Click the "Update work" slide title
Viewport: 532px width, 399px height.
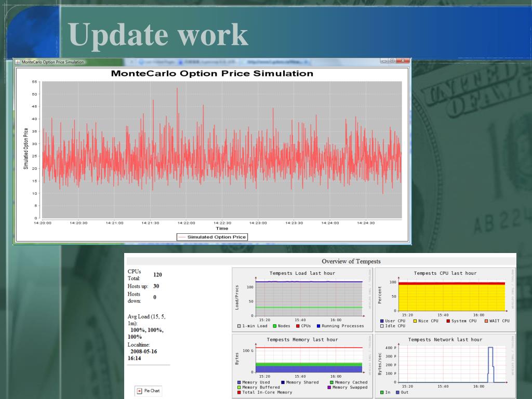coord(158,35)
